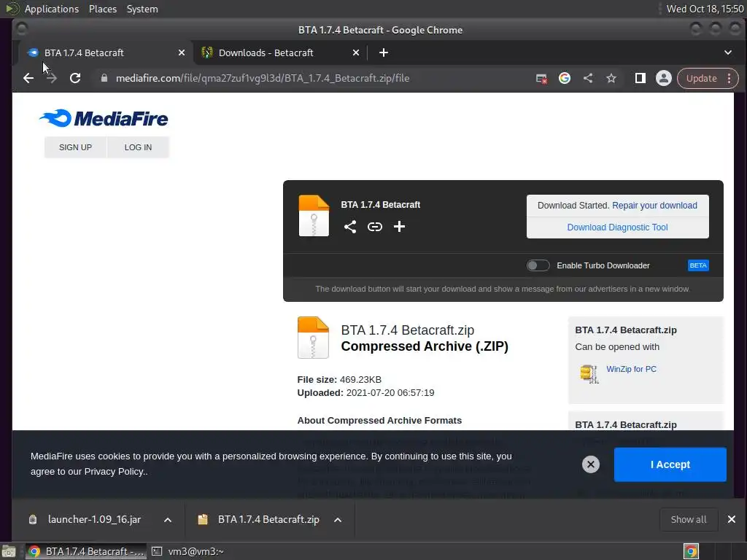Dismiss the cookie banner with X
Viewport: 747px width, 560px height.
pos(591,464)
